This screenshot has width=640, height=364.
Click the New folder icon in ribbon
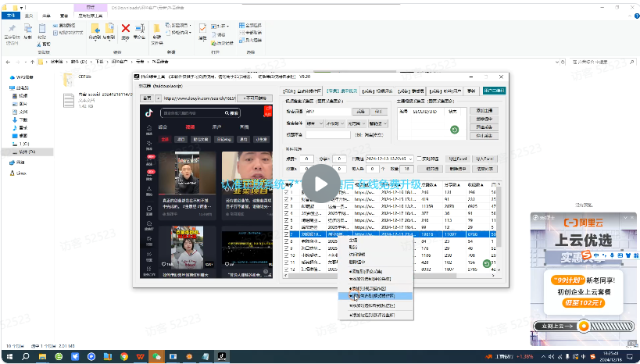pos(157,30)
